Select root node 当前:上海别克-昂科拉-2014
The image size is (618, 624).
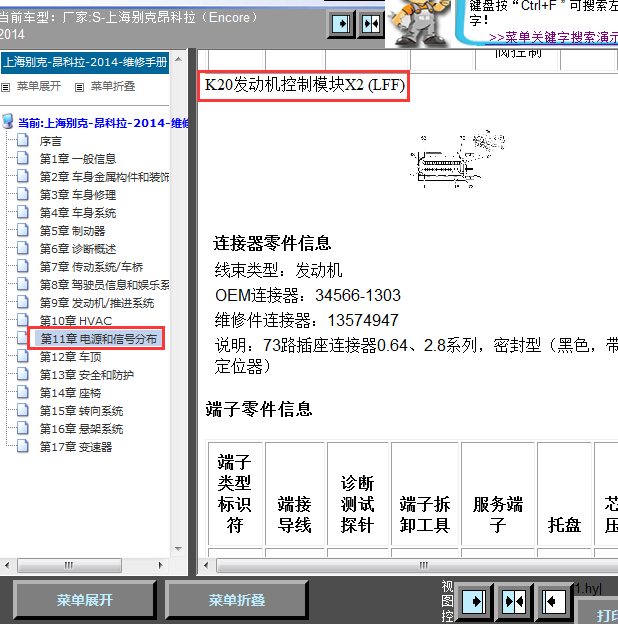coord(103,123)
